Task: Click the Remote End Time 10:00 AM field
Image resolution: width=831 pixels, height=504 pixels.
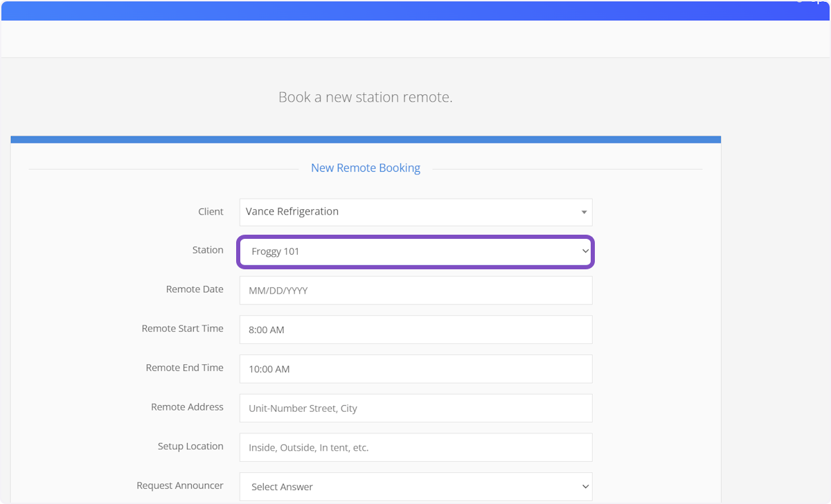Action: coord(415,369)
